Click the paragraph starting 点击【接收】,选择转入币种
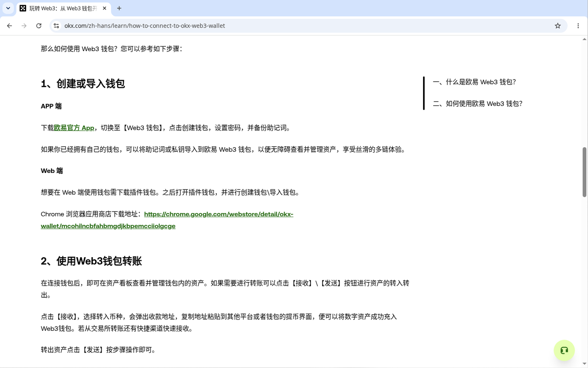 coord(219,322)
